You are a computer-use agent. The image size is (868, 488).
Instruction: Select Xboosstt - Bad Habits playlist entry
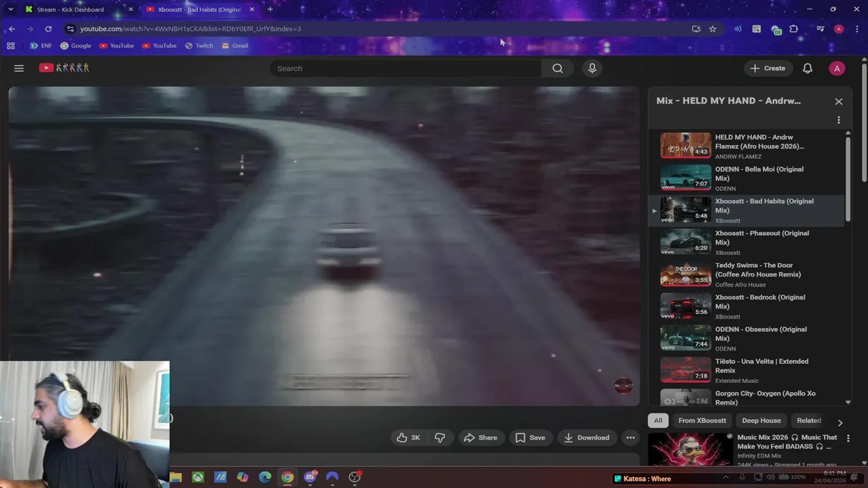point(746,210)
